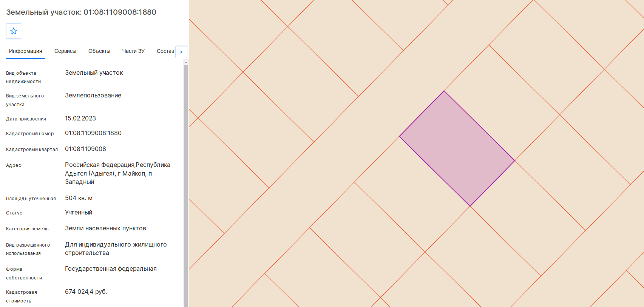Add parcel to favorites with star icon
This screenshot has height=307, width=644.
pos(14,31)
